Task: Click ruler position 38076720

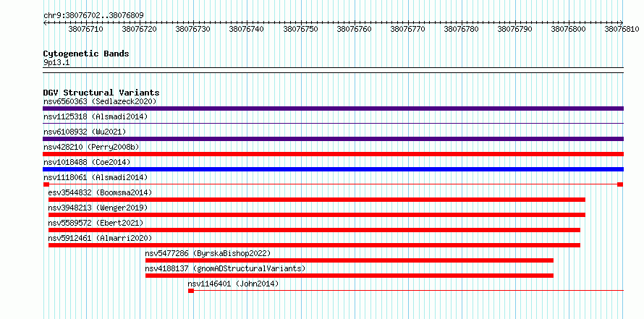Action: (x=139, y=30)
